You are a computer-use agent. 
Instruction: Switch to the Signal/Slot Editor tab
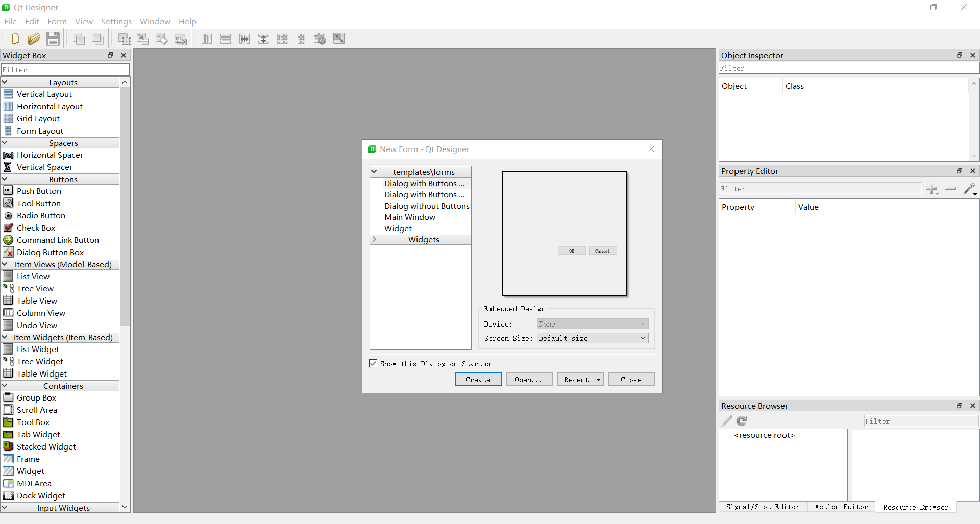coord(763,507)
